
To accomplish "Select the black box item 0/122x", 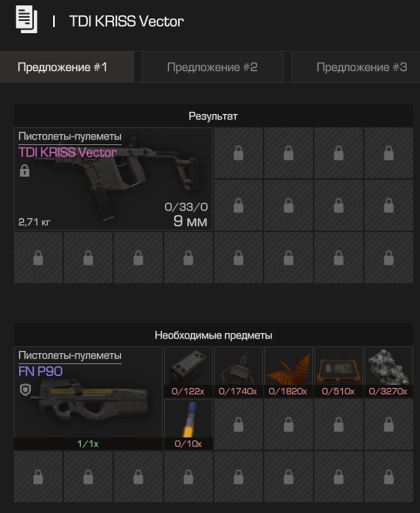I will tap(188, 372).
